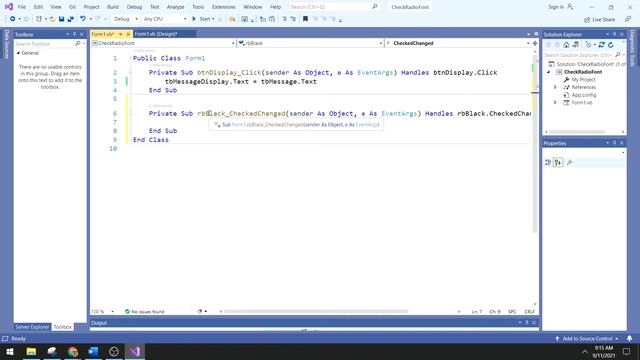Expand the Form1.vb node
Image resolution: width=640 pixels, height=360 pixels.
click(555, 102)
